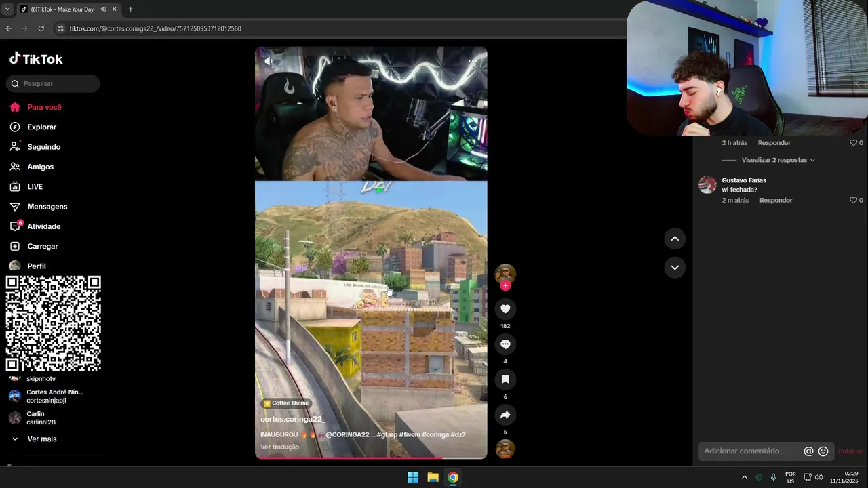Click the #fivem hashtag
The height and width of the screenshot is (488, 868).
(x=410, y=434)
